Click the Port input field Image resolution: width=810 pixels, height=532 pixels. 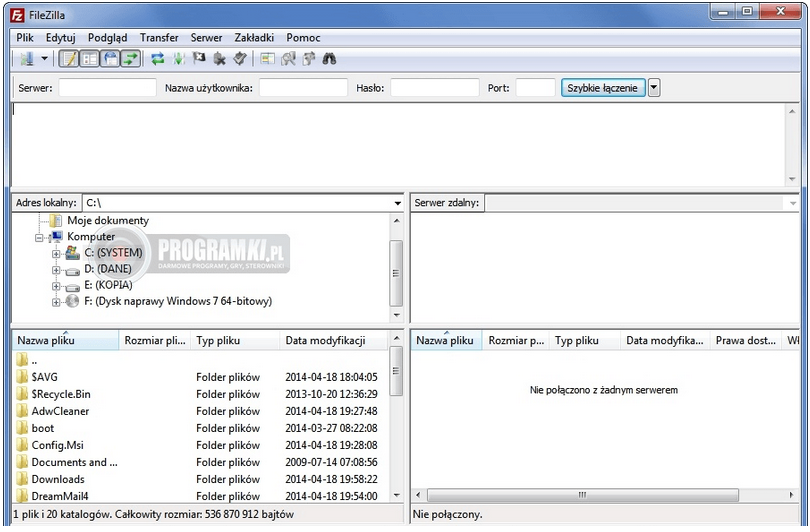coord(535,88)
